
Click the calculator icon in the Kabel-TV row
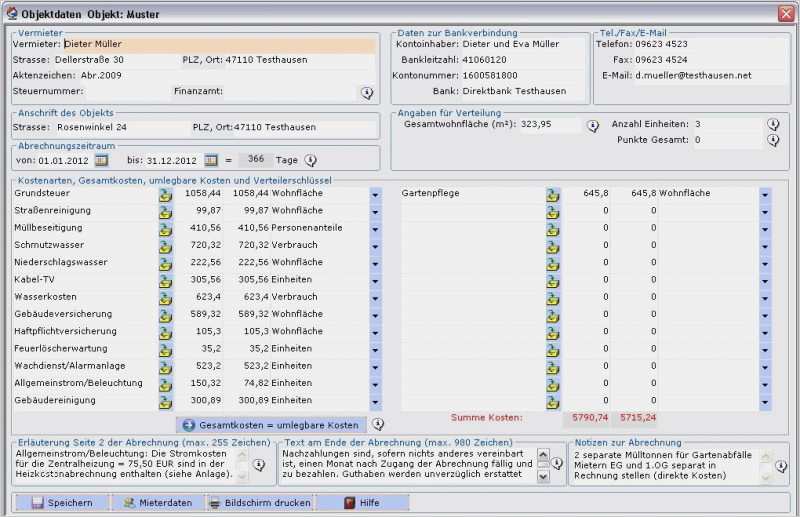pos(165,280)
